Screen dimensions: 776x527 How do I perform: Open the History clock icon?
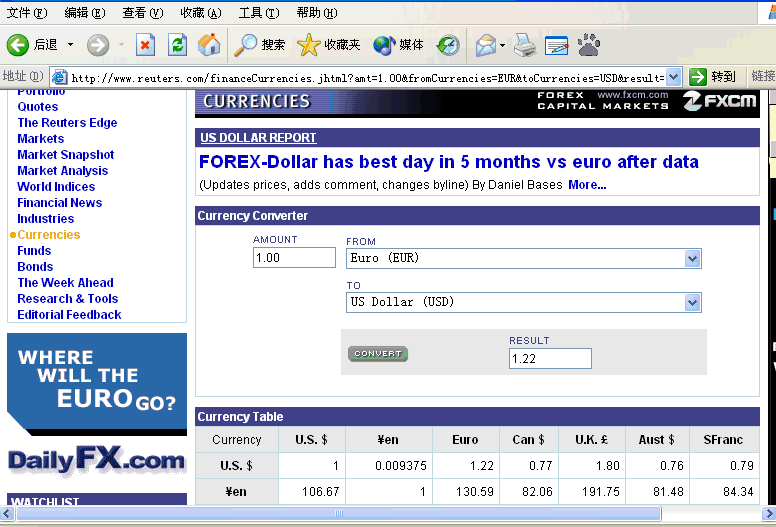click(448, 45)
